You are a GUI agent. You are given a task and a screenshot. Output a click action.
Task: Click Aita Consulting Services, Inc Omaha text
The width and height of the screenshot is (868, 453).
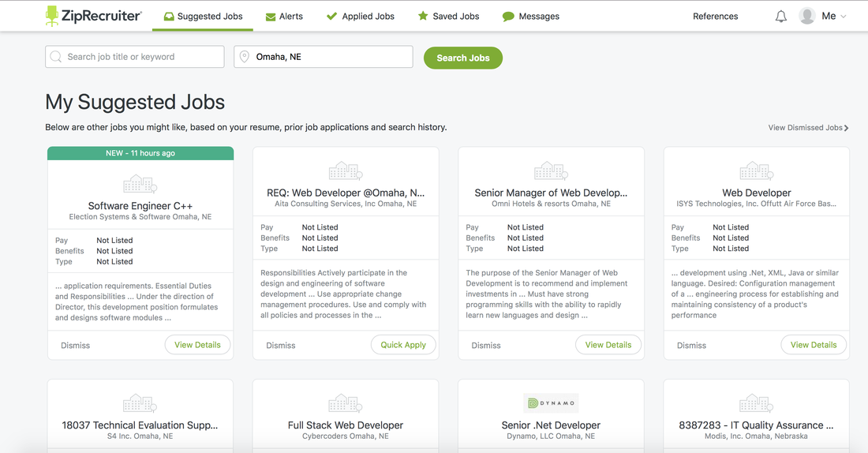[x=346, y=204]
